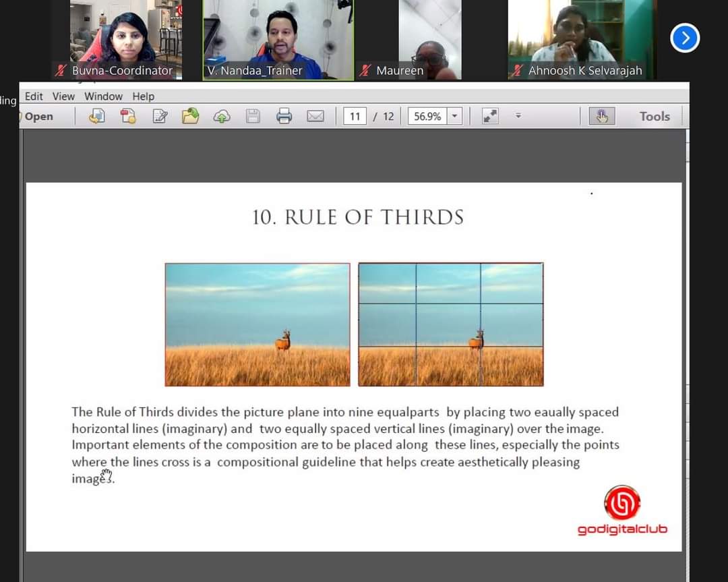Viewport: 728px width, 582px height.
Task: Print the document with the printer icon
Action: coord(284,116)
